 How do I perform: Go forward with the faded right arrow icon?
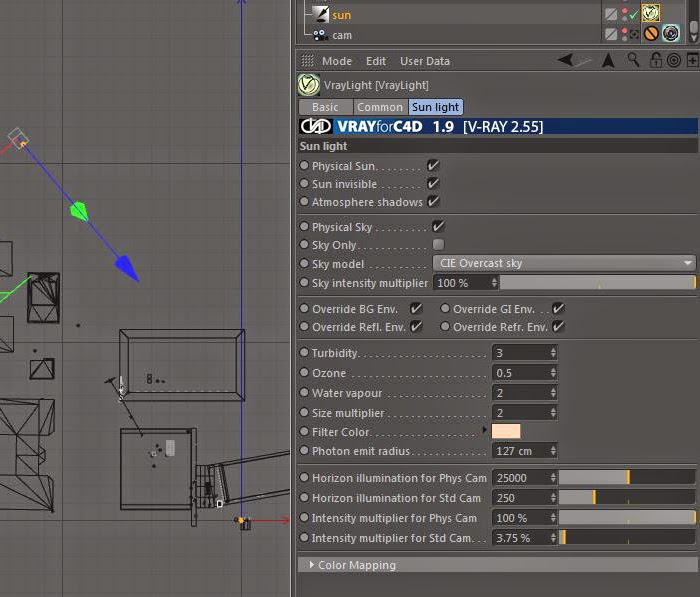pyautogui.click(x=583, y=62)
